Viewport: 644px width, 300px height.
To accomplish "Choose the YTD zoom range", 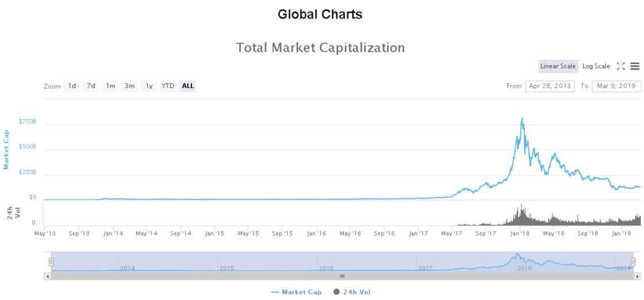I will tap(167, 86).
